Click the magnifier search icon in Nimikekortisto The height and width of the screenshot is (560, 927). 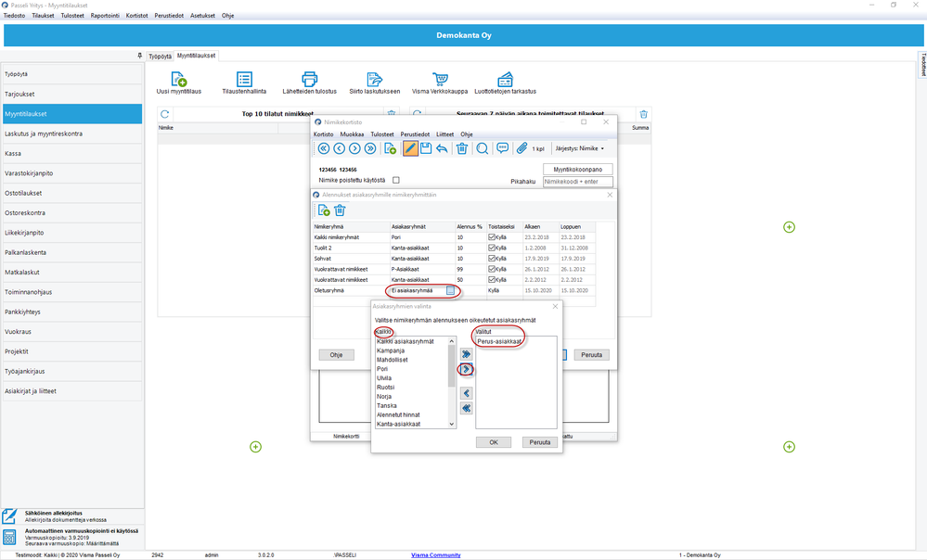tap(483, 148)
